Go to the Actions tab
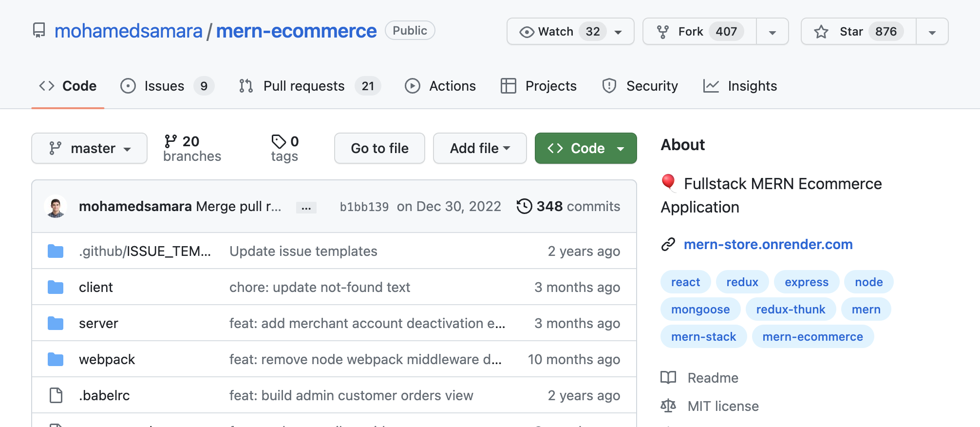Image resolution: width=980 pixels, height=427 pixels. pyautogui.click(x=440, y=86)
